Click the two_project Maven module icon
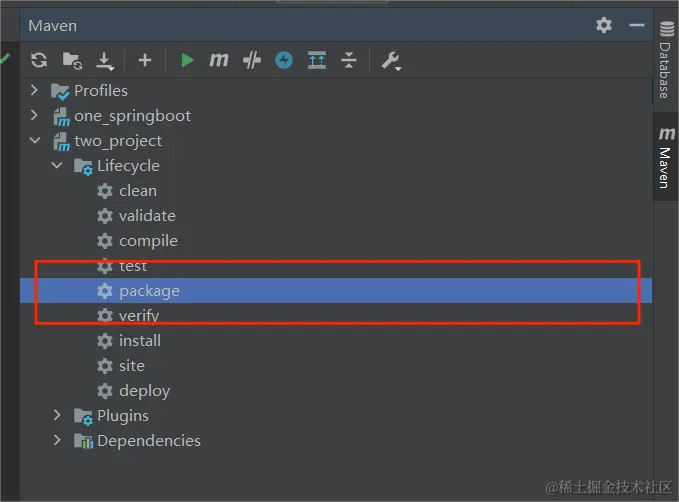The height and width of the screenshot is (502, 679). click(x=61, y=142)
